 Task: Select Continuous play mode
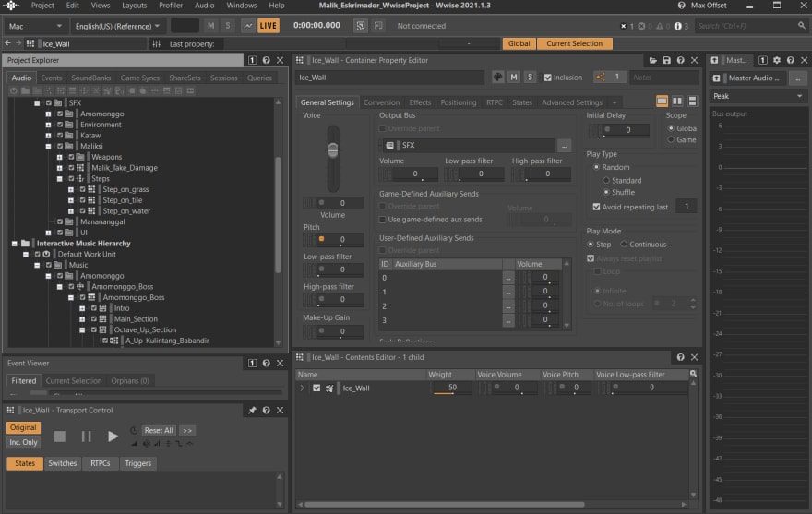(x=624, y=244)
